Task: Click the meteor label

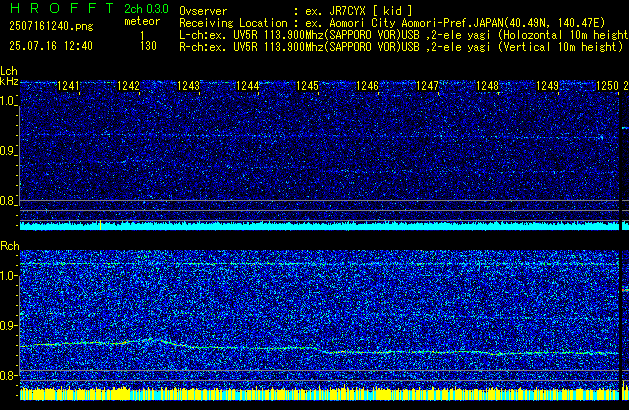Action: 142,21
